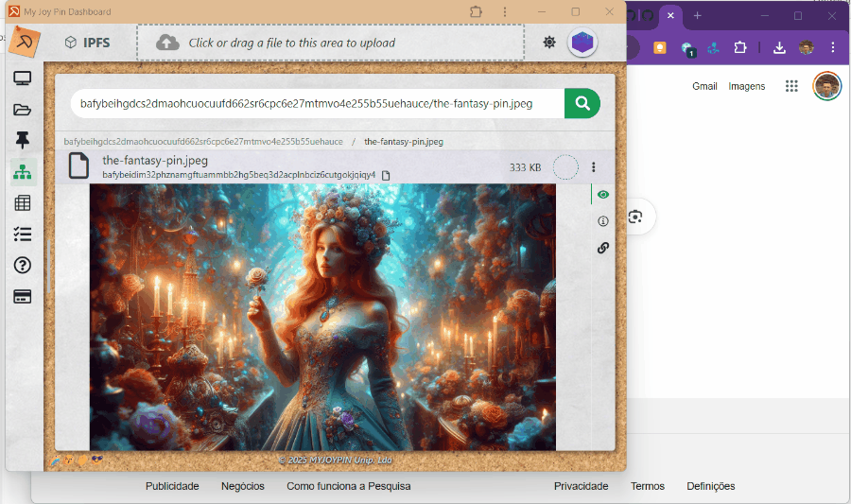Open the credit card billing icon
The height and width of the screenshot is (504, 851).
coord(23,297)
